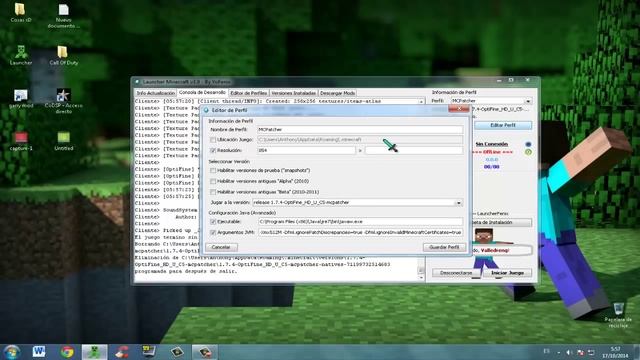Click the Desconectarse button
Image resolution: width=640 pixels, height=360 pixels.
pos(456,273)
